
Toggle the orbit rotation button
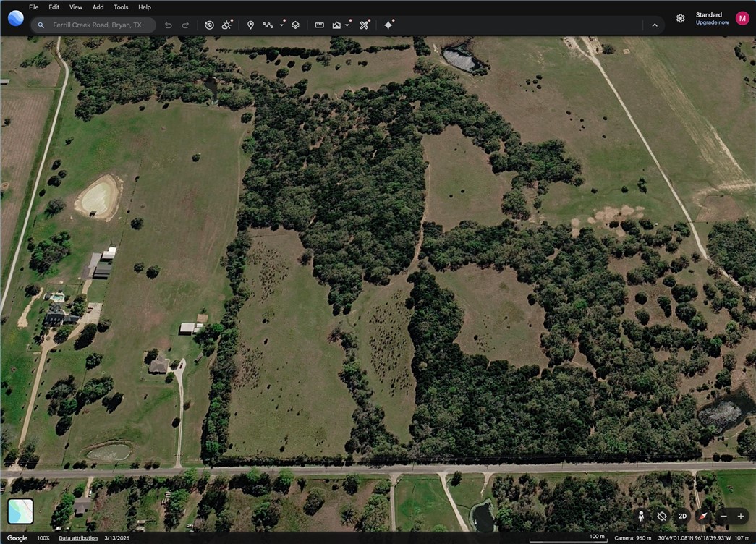662,516
